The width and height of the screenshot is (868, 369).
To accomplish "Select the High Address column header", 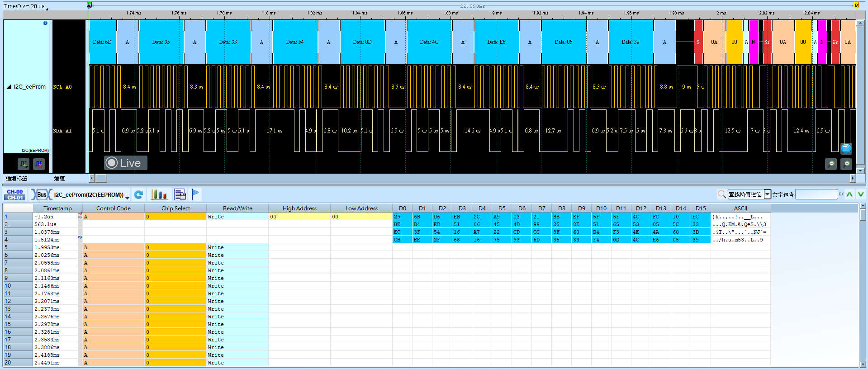I will click(x=299, y=208).
